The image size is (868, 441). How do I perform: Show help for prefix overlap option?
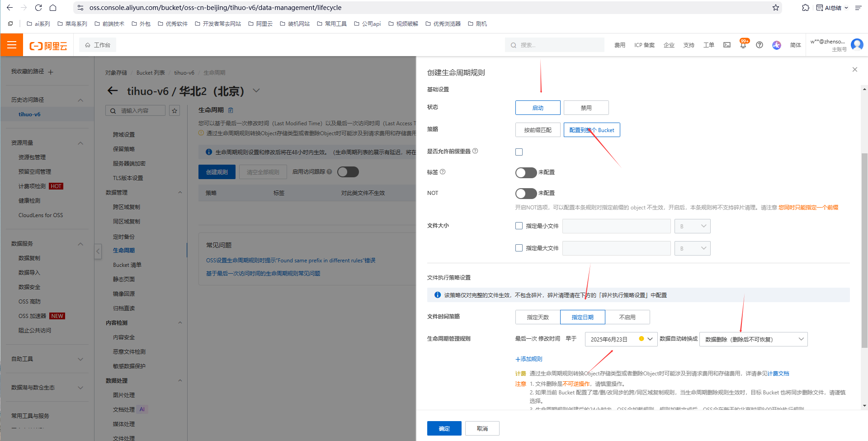click(x=475, y=151)
